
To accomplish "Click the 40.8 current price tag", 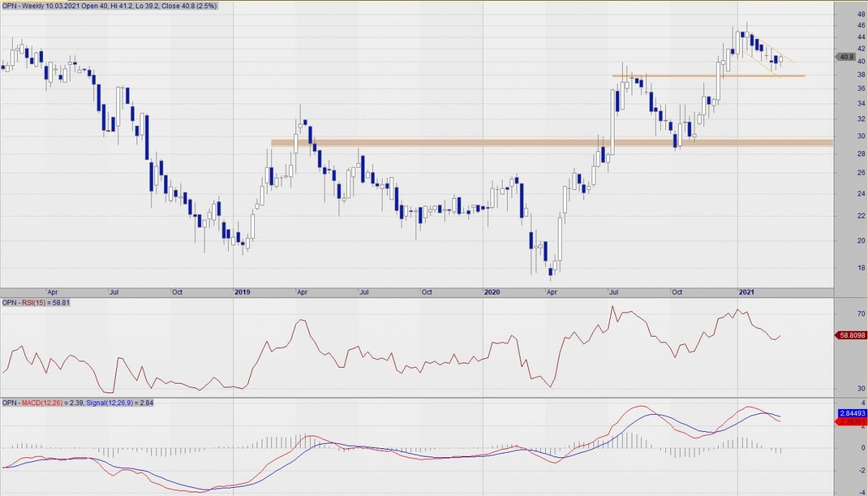I will 846,57.
